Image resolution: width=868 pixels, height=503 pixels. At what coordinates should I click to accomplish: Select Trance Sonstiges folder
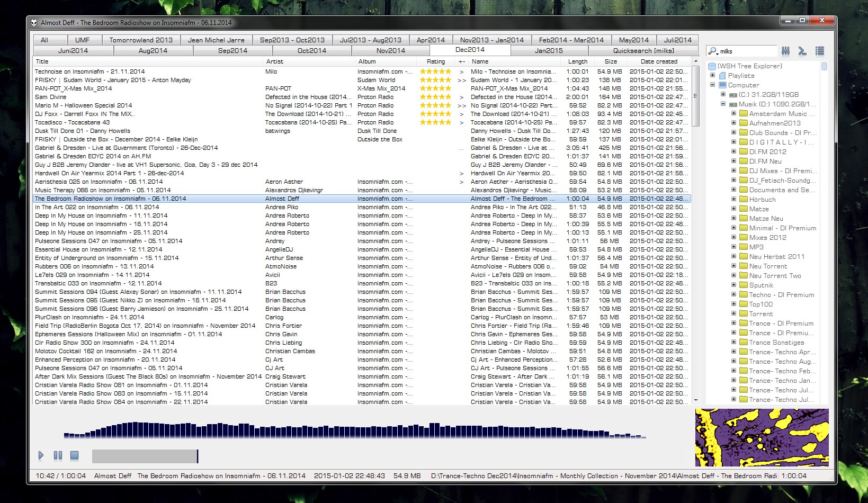tap(776, 343)
